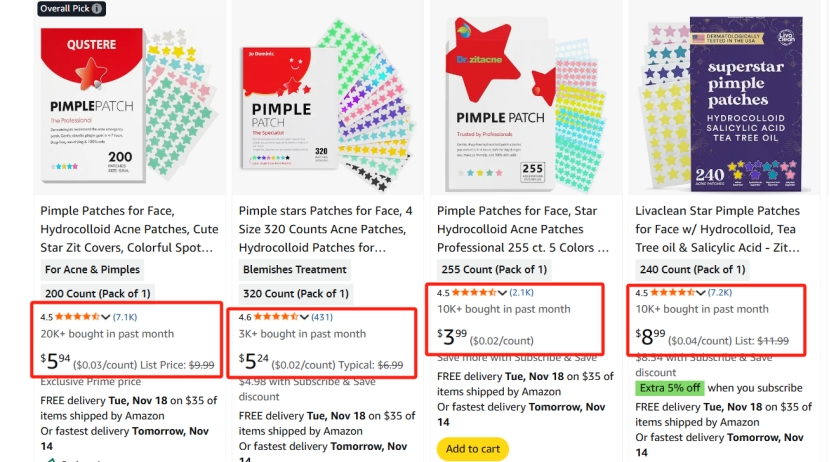830x462 pixels.
Task: Open the 7.1K reviews link
Action: coord(124,316)
